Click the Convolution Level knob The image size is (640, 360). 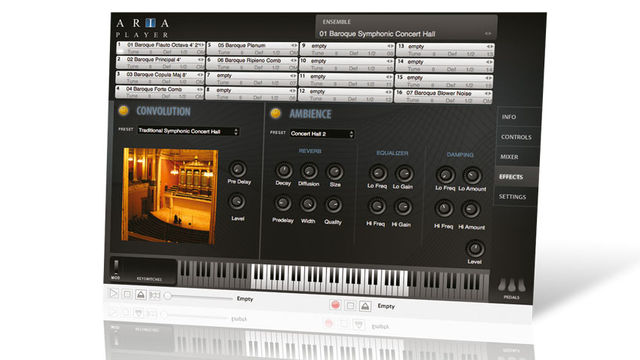(237, 202)
